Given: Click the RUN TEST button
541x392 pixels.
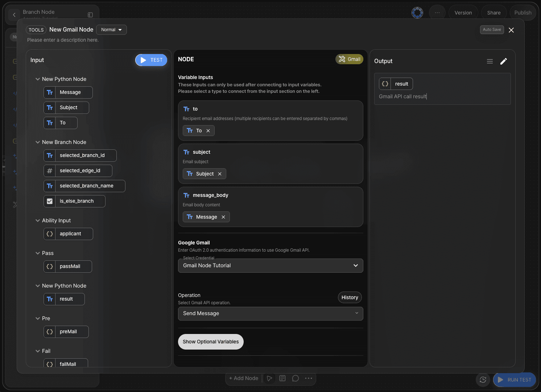Looking at the screenshot, I should click(x=515, y=380).
